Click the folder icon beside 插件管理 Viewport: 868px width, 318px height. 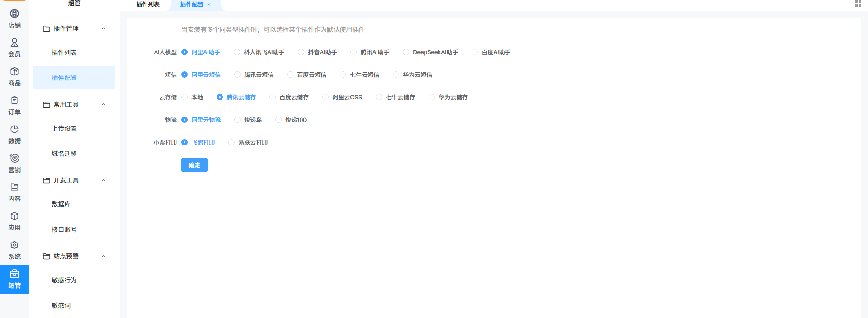(47, 29)
